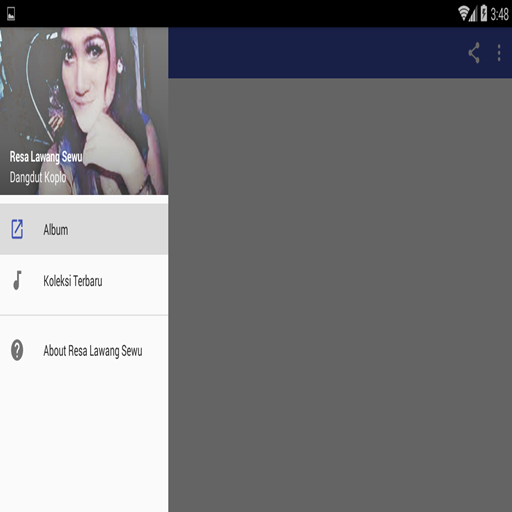
Task: Tap the battery status icon
Action: (483, 13)
